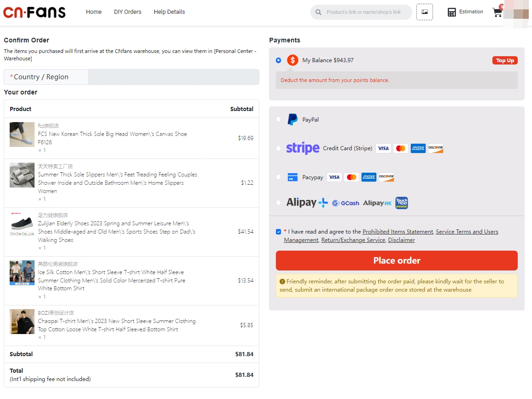Screen dimensions: 532x399
Task: Click the search magnifier icon
Action: click(318, 12)
